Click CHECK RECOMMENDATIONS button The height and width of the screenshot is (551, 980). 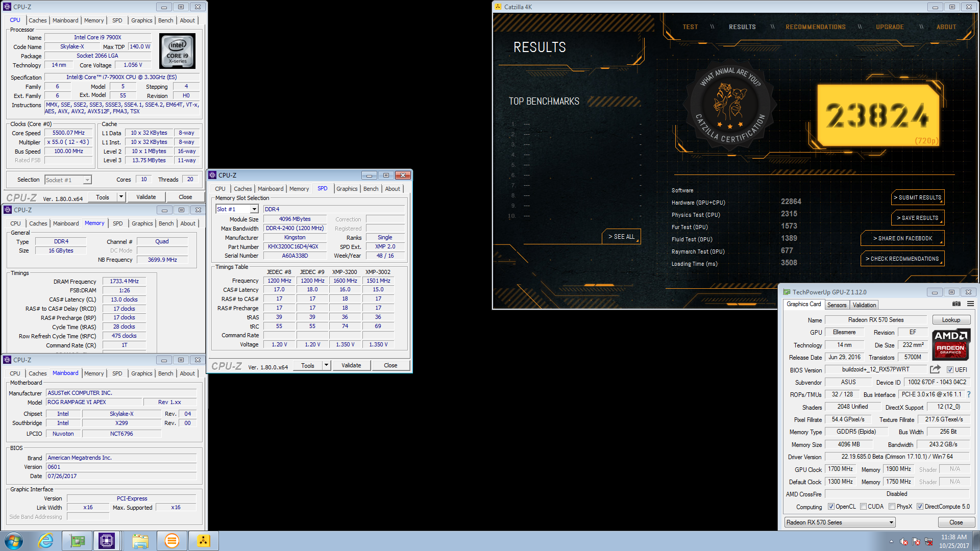click(902, 259)
